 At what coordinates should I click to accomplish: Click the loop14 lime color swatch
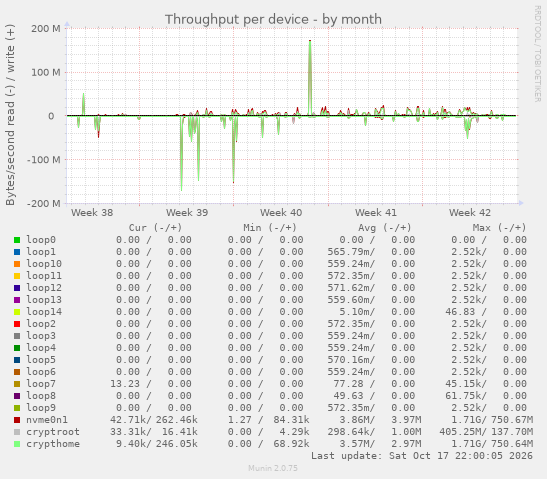coord(17,312)
